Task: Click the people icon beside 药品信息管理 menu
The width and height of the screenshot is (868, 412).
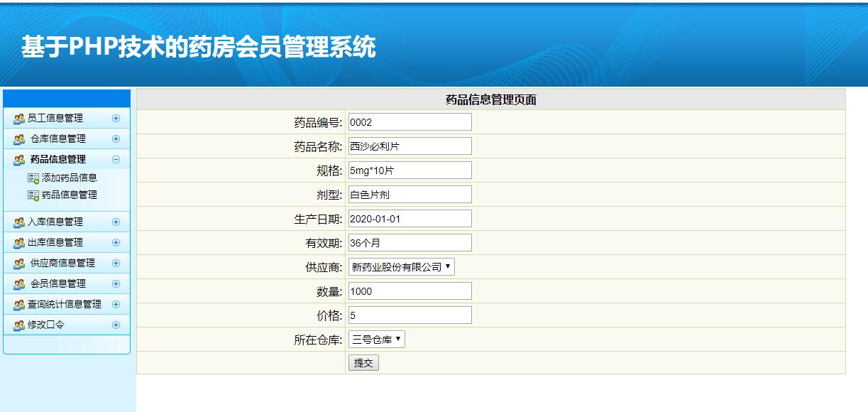Action: tap(19, 160)
